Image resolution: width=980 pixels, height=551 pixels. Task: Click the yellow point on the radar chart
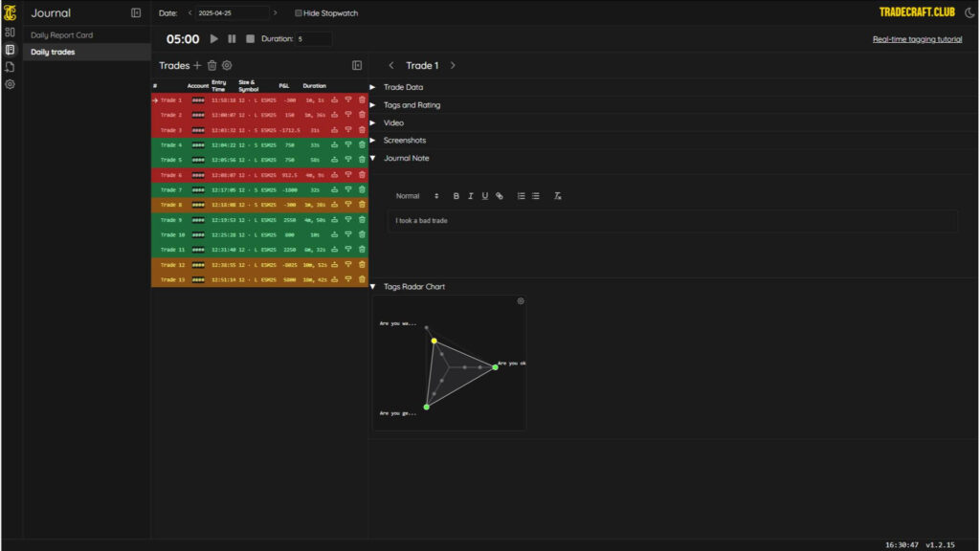coord(434,342)
